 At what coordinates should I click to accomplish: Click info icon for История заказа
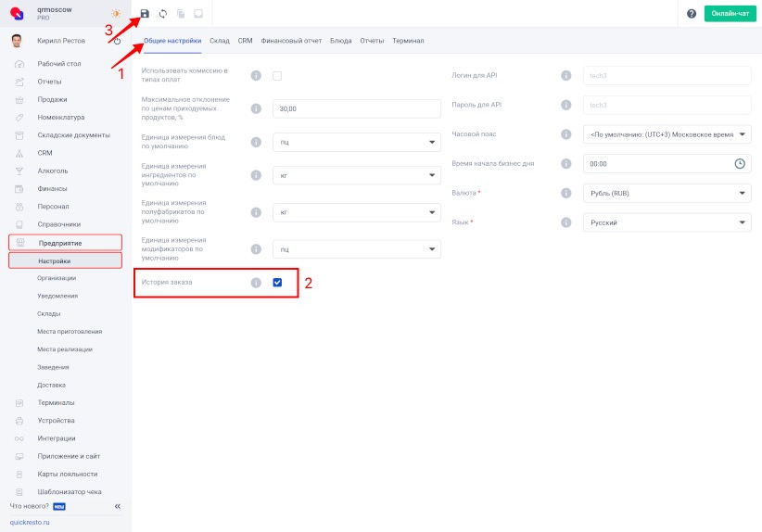pyautogui.click(x=256, y=283)
